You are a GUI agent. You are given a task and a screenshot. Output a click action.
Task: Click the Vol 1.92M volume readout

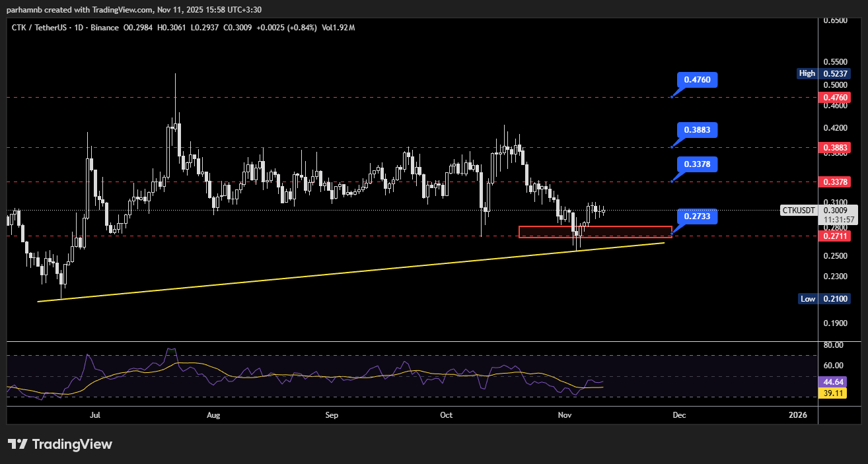coord(338,28)
